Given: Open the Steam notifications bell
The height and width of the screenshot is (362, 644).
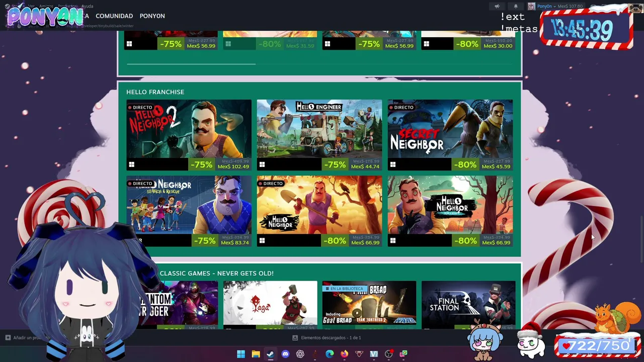Looking at the screenshot, I should pyautogui.click(x=516, y=7).
